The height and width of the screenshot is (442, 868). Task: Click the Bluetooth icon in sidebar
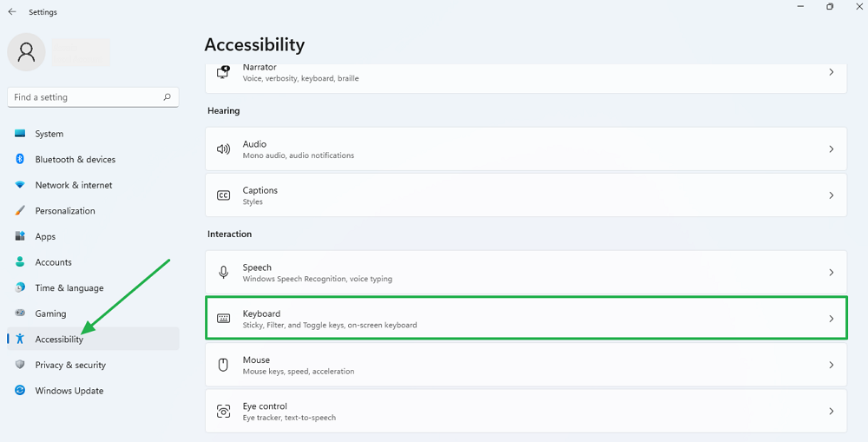click(20, 159)
